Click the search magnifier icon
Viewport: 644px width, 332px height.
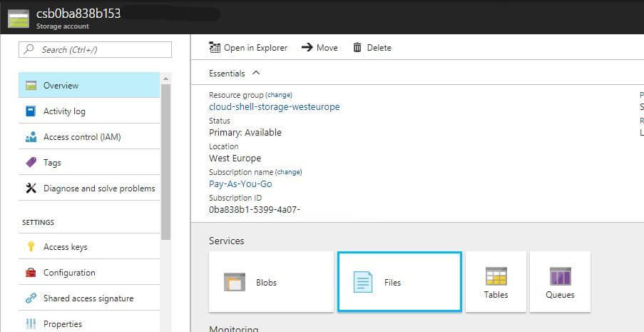(x=29, y=49)
